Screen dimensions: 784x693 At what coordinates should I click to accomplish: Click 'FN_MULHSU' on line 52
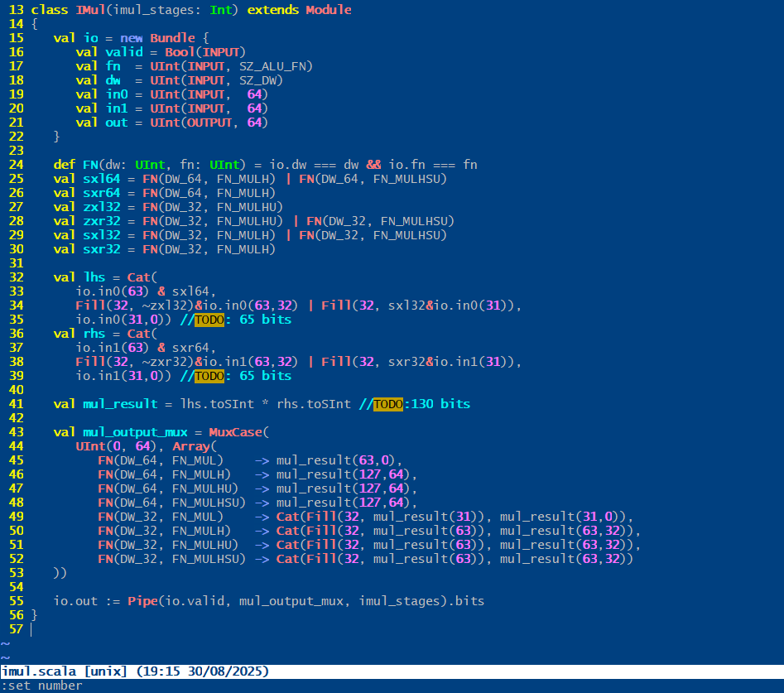[206, 559]
